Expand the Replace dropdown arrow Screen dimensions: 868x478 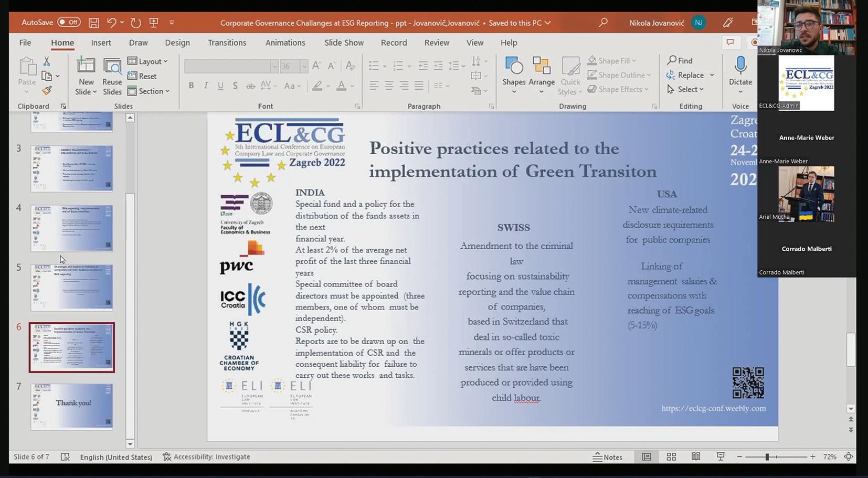pyautogui.click(x=712, y=75)
